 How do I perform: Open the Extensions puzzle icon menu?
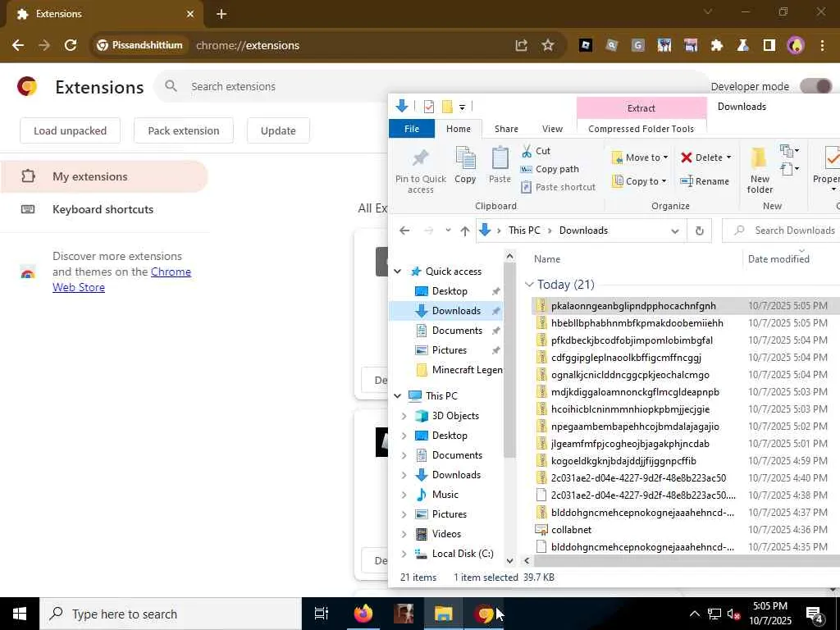point(716,46)
